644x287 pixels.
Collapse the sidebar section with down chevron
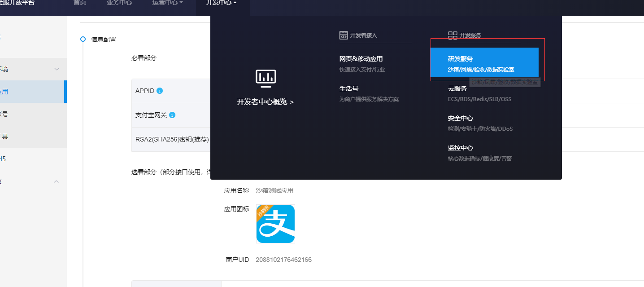(57, 69)
